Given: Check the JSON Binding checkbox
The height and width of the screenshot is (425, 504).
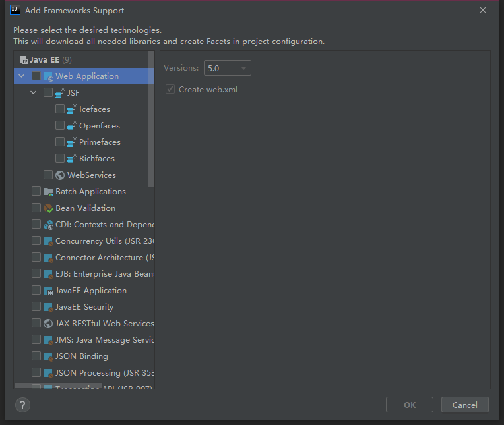Looking at the screenshot, I should 36,356.
